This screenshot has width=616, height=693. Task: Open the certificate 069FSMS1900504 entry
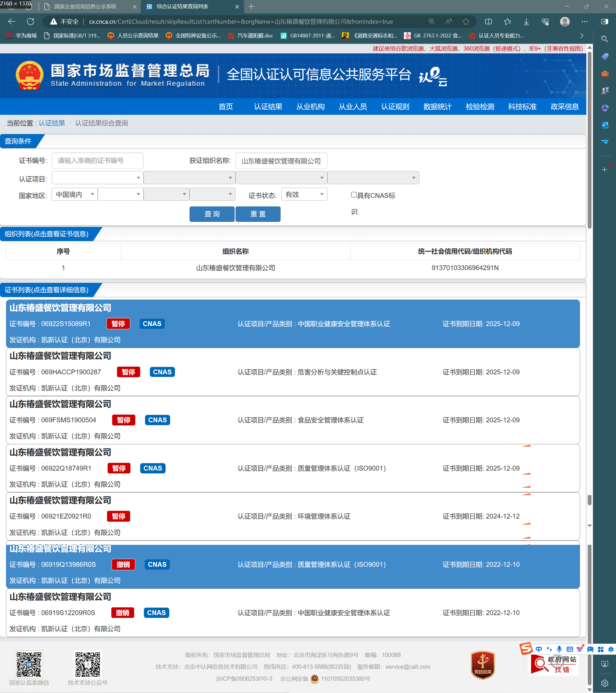(x=293, y=420)
